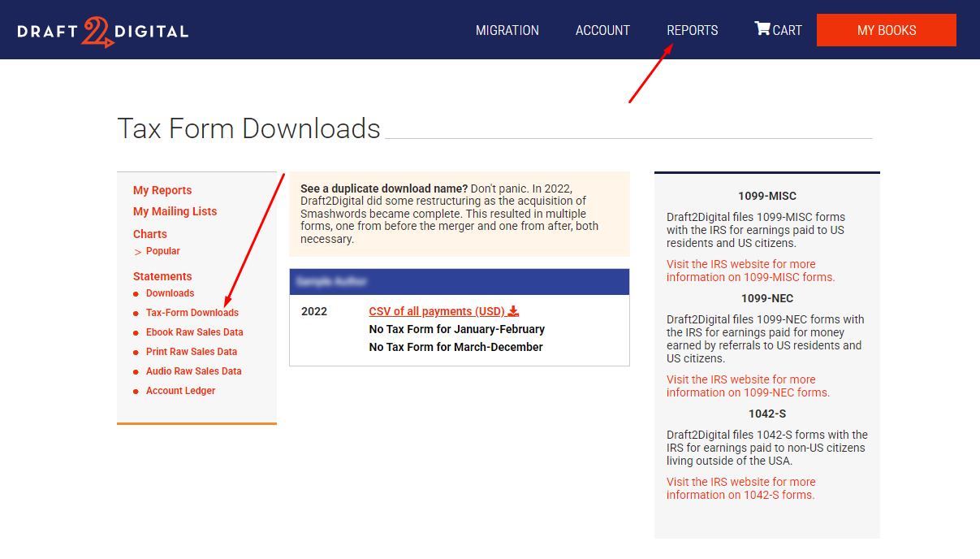Open My Mailing Lists link

175,211
